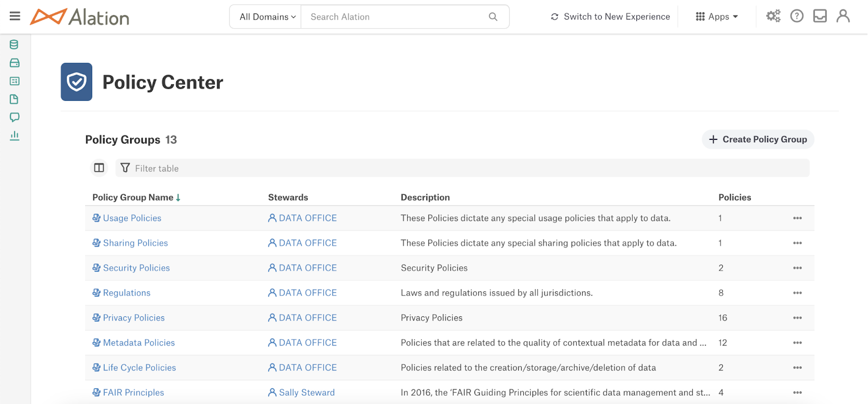Click the Policies column header
The width and height of the screenshot is (868, 404).
click(x=735, y=197)
